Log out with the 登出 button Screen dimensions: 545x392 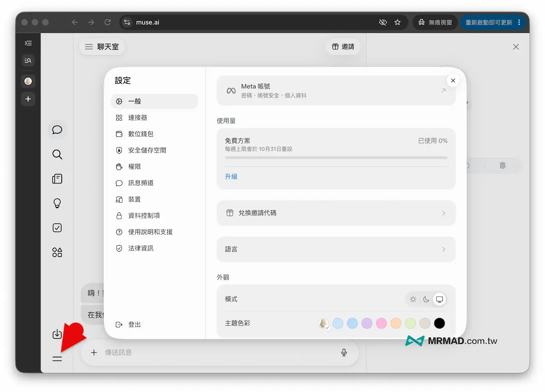click(x=129, y=325)
